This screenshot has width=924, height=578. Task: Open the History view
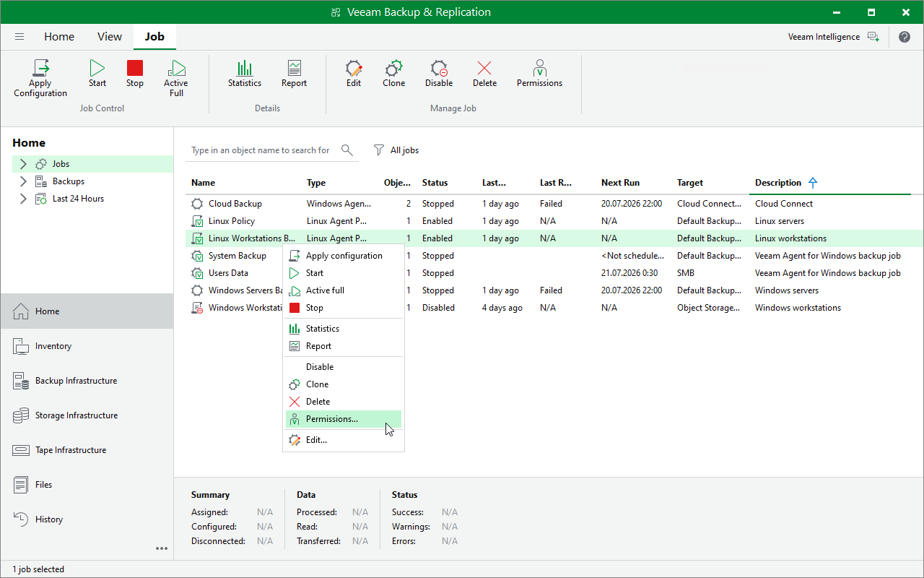coord(87,519)
